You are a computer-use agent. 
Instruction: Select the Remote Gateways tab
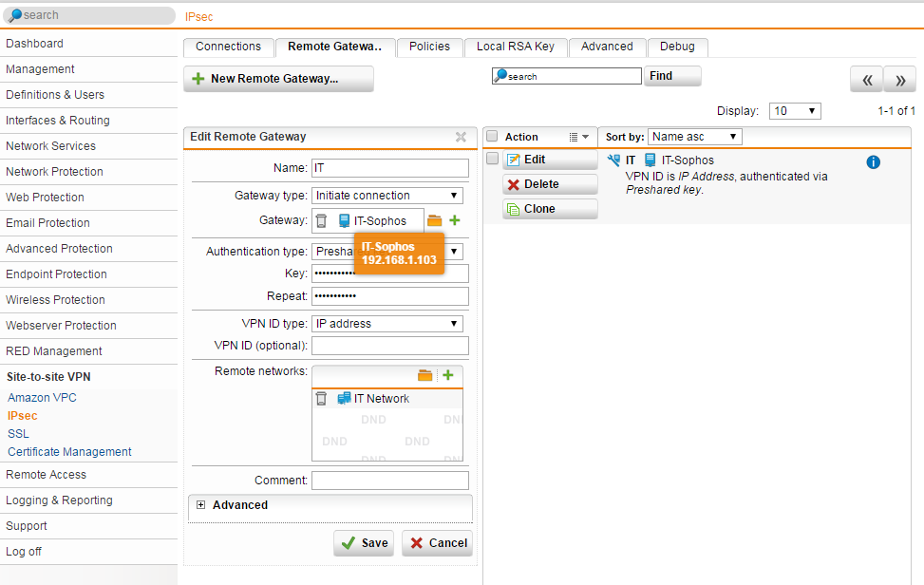click(x=334, y=47)
